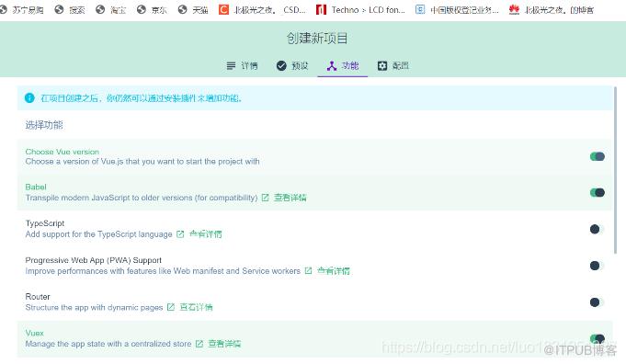Image resolution: width=626 pixels, height=364 pixels.
Task: Click the feature list vertical scrollbar
Action: coord(615,170)
